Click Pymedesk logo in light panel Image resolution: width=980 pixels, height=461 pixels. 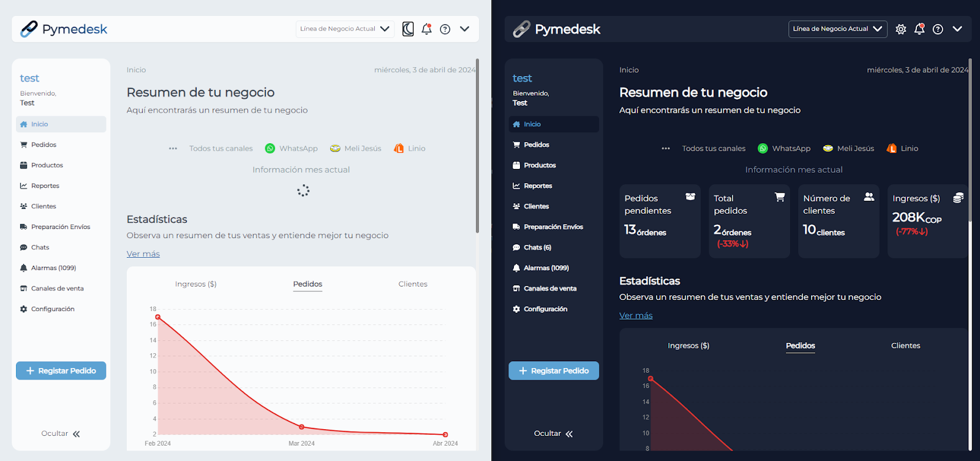click(64, 29)
